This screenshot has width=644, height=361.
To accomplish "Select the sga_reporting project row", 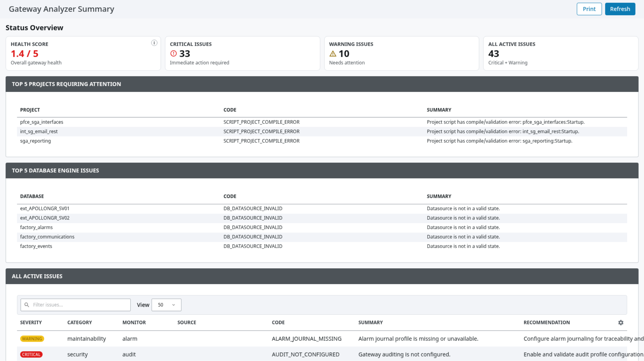I will click(x=322, y=141).
